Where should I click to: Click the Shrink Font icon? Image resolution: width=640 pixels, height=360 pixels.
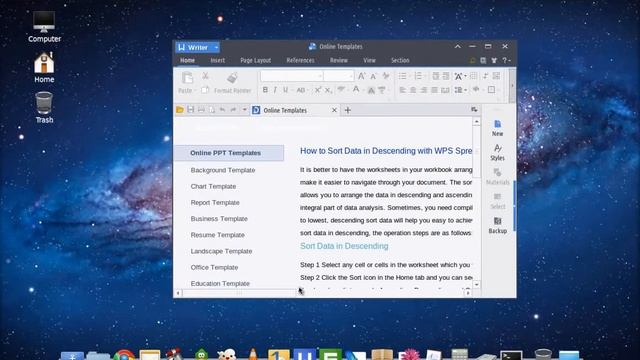(x=373, y=76)
